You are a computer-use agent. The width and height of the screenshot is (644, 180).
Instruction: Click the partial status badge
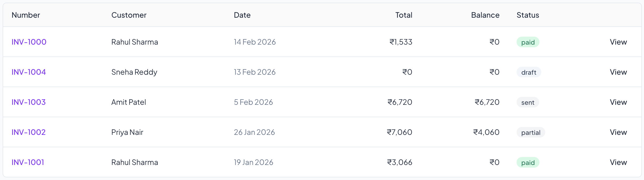point(531,132)
